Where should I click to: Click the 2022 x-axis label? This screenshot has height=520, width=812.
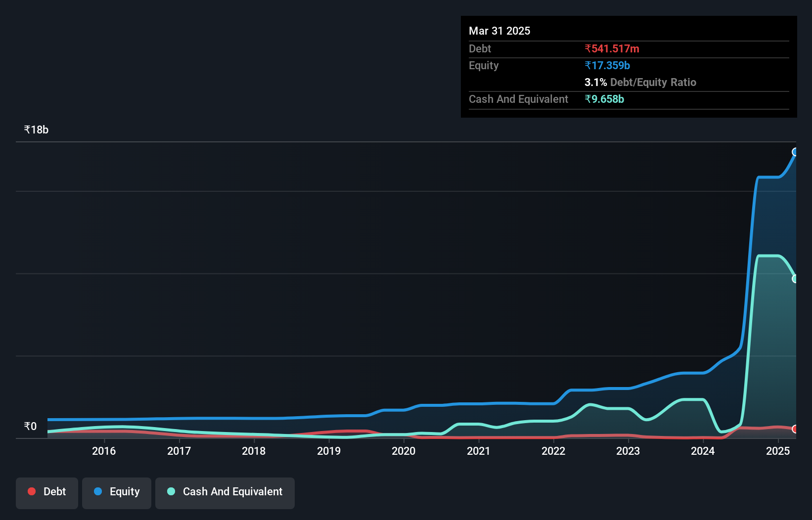(553, 451)
